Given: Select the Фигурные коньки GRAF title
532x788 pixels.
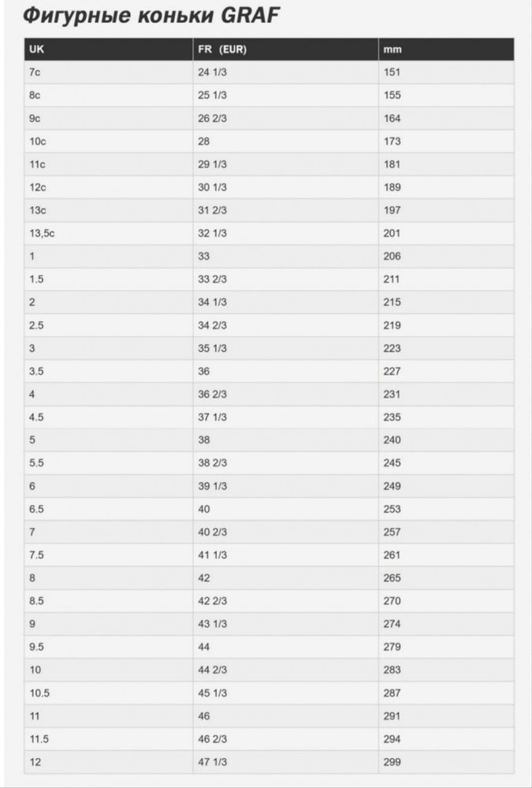Looking at the screenshot, I should tap(151, 17).
